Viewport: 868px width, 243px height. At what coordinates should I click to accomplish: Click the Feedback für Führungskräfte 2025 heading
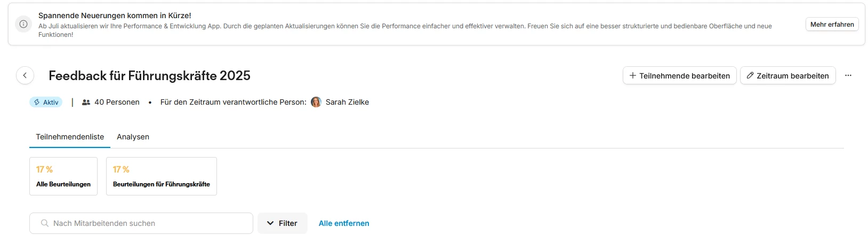(149, 76)
